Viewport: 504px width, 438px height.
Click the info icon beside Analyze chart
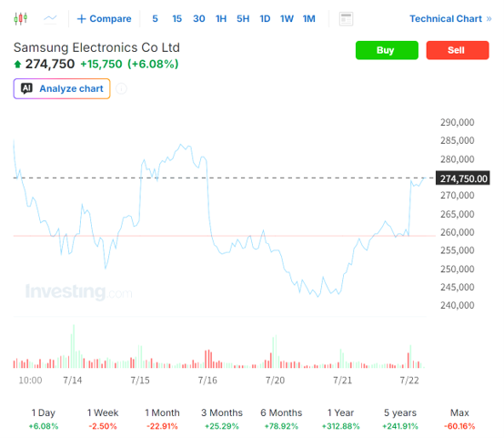121,88
